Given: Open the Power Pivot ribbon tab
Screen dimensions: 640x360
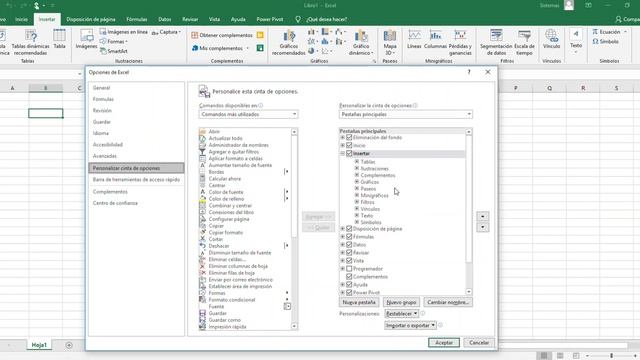Looking at the screenshot, I should coord(270,19).
